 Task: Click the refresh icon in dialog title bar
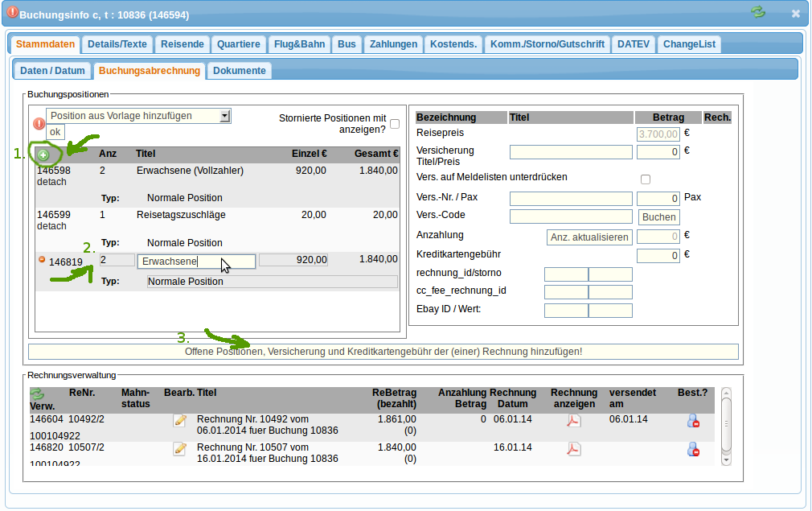pos(757,13)
